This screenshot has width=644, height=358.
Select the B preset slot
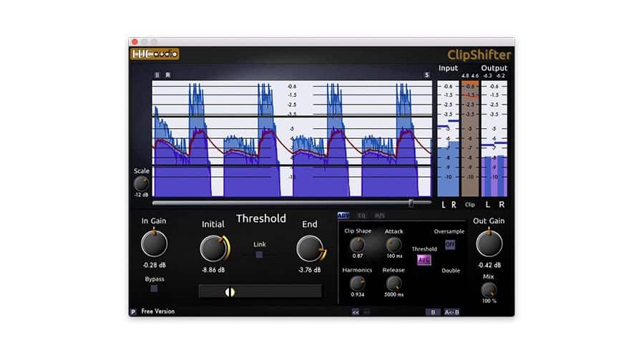[432, 312]
